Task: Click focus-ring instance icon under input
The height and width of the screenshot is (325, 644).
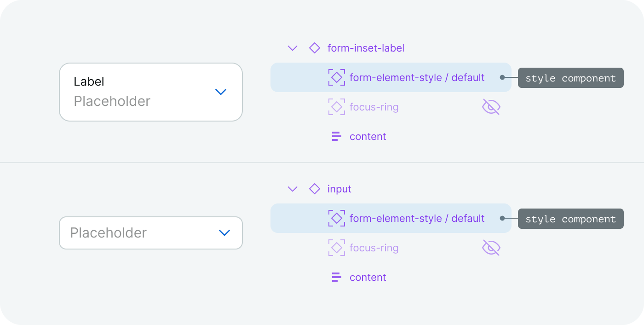Action: tap(337, 248)
